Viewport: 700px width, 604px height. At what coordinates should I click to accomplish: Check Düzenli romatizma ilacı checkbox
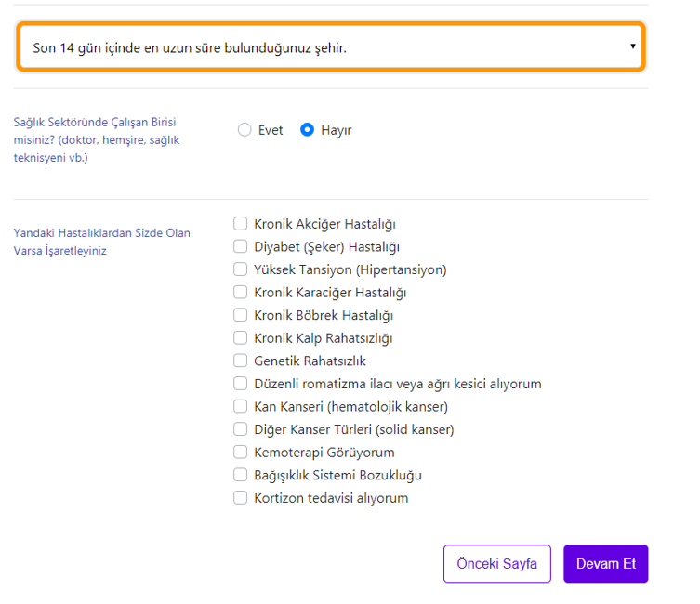pos(241,384)
